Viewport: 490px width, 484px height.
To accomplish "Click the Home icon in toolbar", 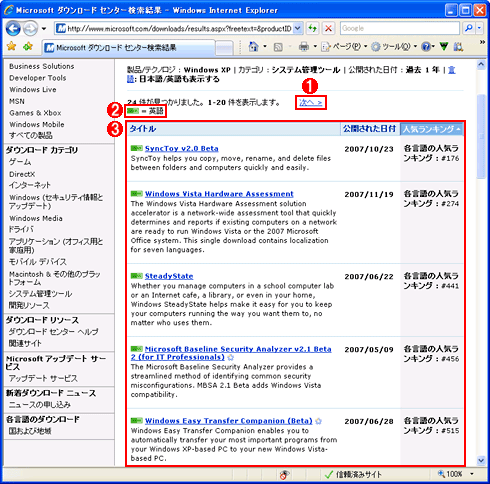I will 254,47.
